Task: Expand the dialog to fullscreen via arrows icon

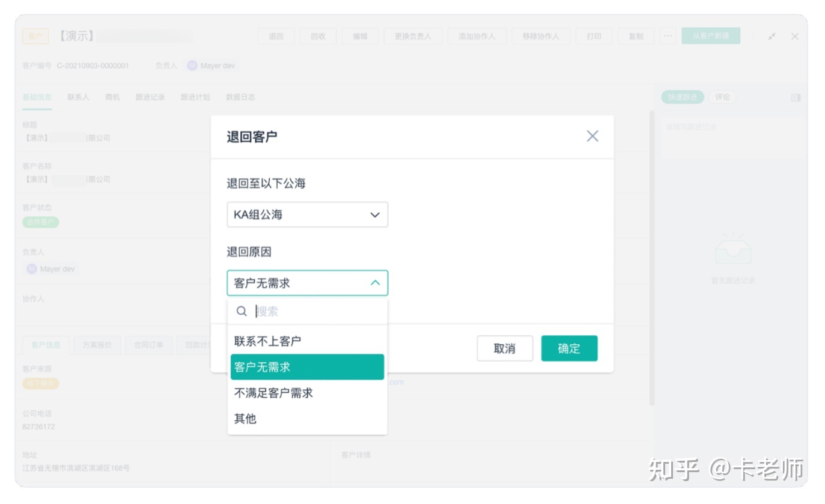Action: [772, 36]
